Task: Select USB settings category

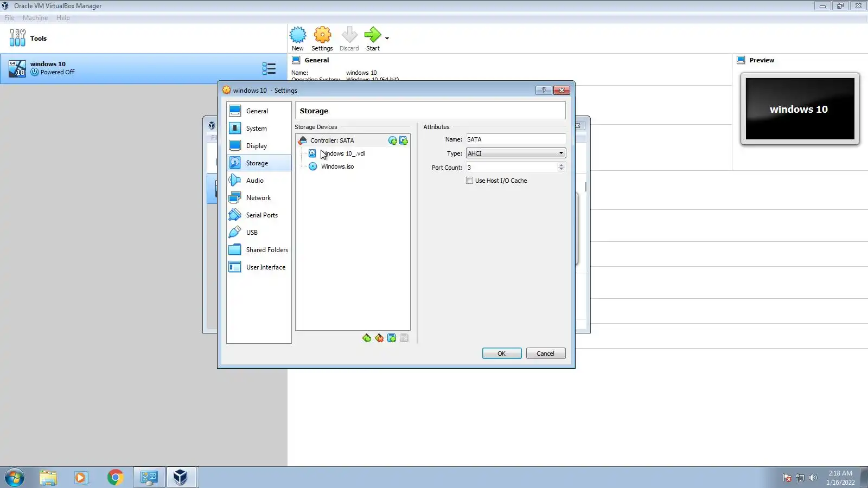Action: pos(259,233)
